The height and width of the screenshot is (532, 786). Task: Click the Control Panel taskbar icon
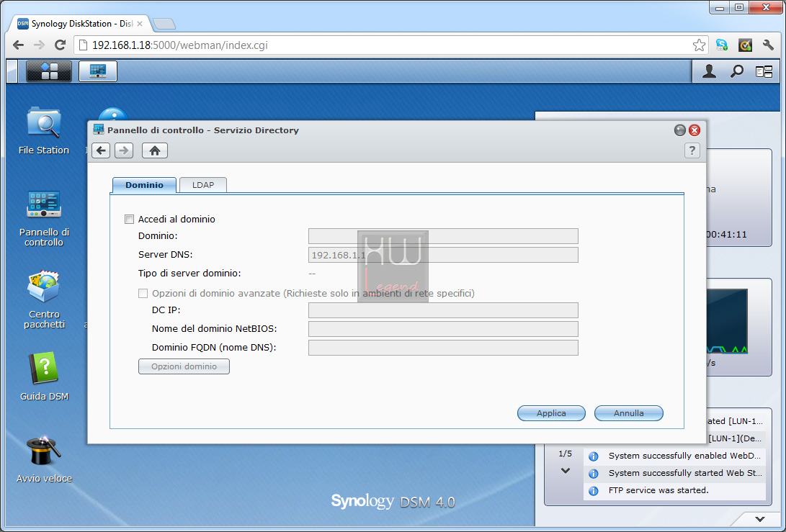coord(98,71)
